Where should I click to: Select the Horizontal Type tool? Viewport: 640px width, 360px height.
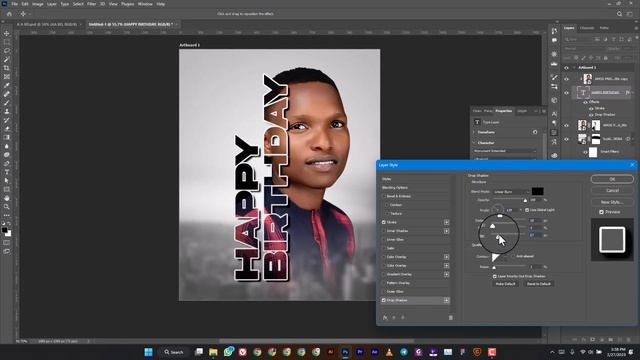point(7,172)
